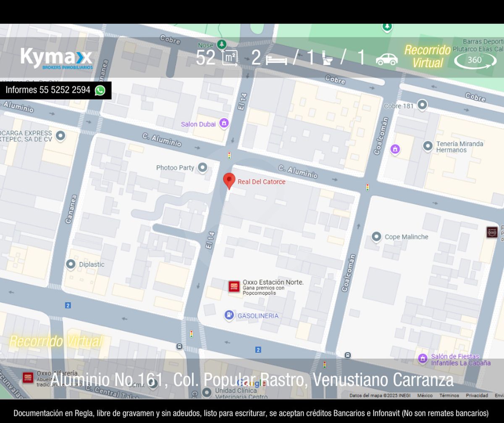Click the toilet bathrooms icon
The image size is (504, 423).
pyautogui.click(x=327, y=58)
